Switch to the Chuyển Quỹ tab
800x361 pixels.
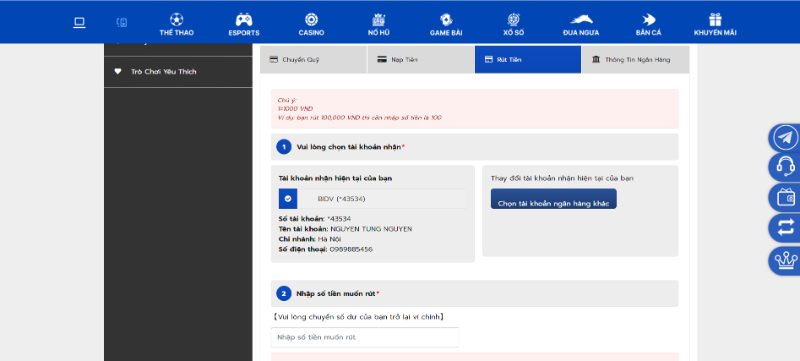pos(313,60)
